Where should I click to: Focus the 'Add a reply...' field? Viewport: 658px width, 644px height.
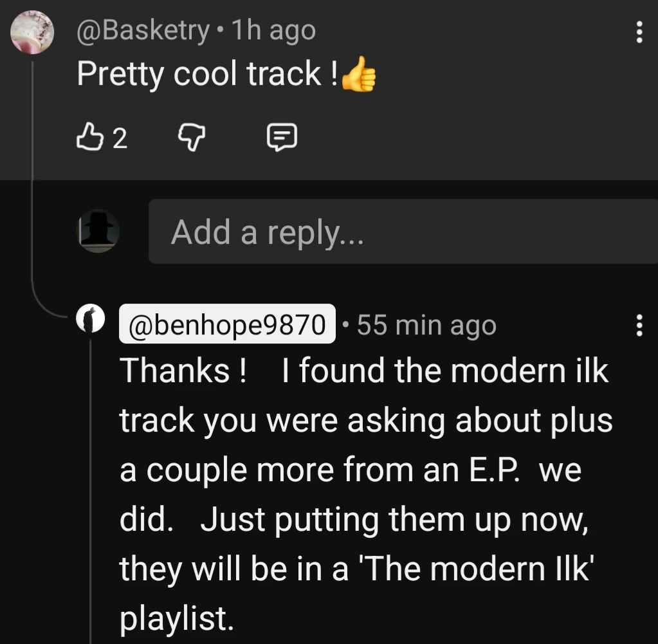click(403, 232)
